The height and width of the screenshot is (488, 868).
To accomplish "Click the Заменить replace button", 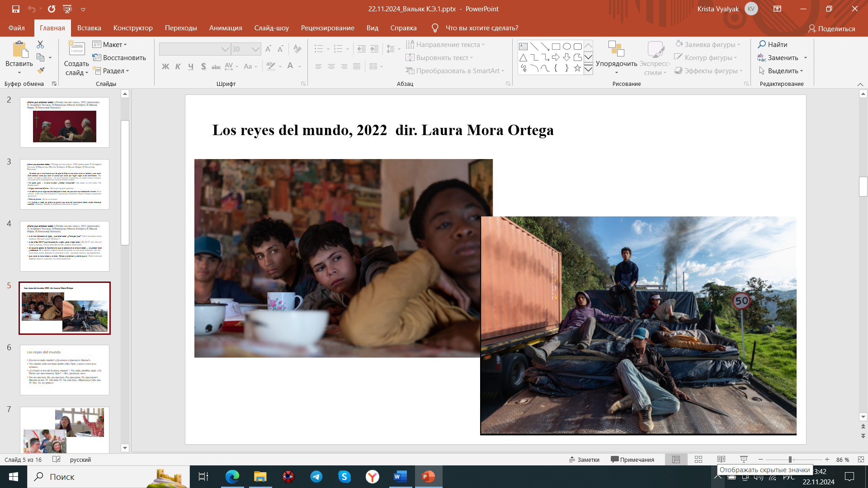I will pos(778,57).
